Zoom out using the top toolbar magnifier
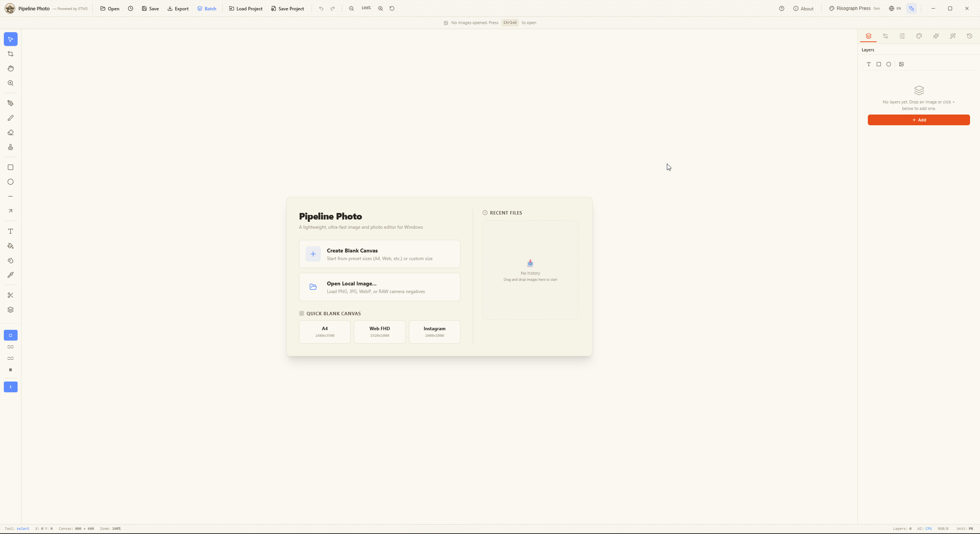Screen dimensions: 980x534 coord(351,8)
